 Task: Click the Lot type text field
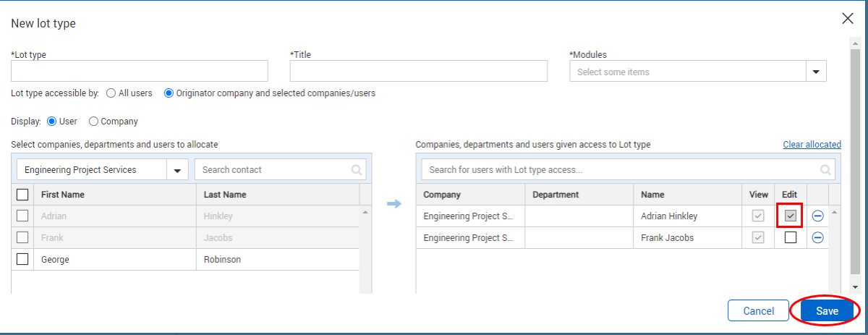[140, 71]
